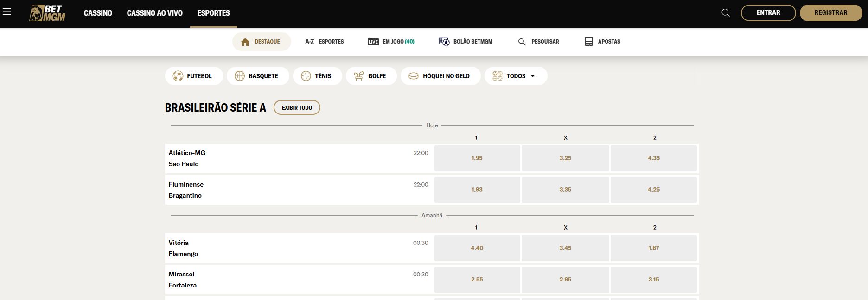The width and height of the screenshot is (868, 300).
Task: Select São Paulo win odds 4.35
Action: click(654, 158)
